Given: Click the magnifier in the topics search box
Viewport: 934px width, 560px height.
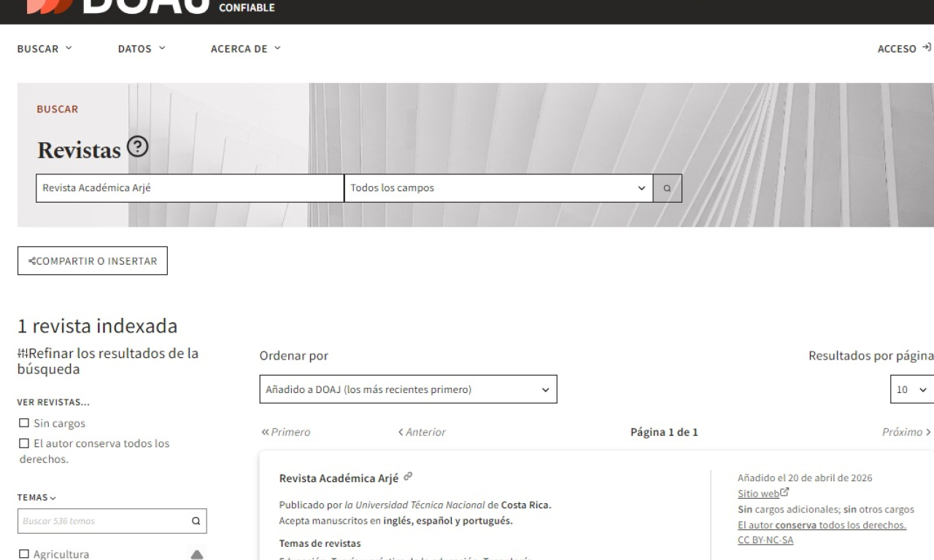Looking at the screenshot, I should [x=195, y=521].
